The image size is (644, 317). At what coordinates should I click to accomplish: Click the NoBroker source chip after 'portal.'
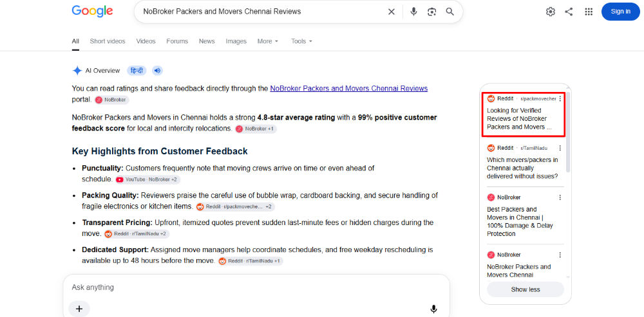(x=111, y=100)
